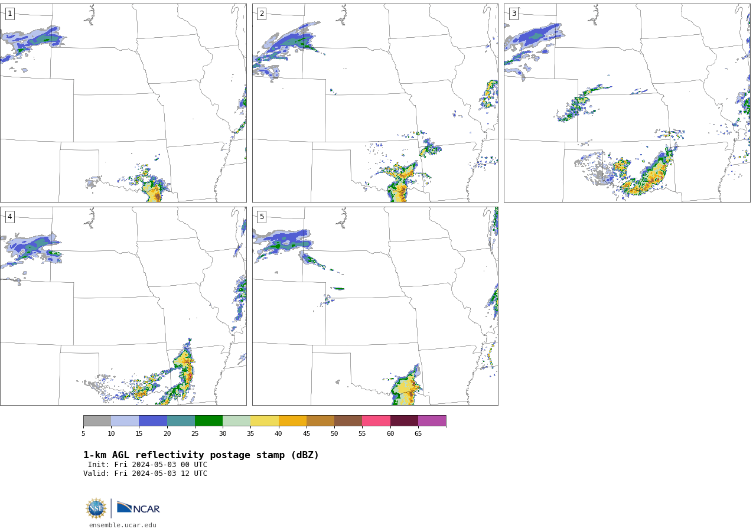Click the Init: Fri 2024-05-03 00 UTC text
Image resolution: width=756 pixels, height=532 pixels.
148,465
